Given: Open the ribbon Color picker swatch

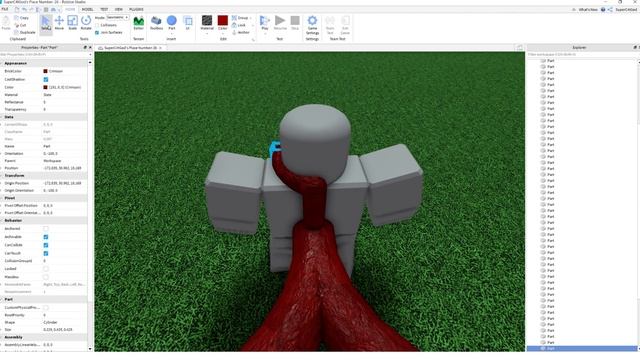Looking at the screenshot, I should pos(222,20).
